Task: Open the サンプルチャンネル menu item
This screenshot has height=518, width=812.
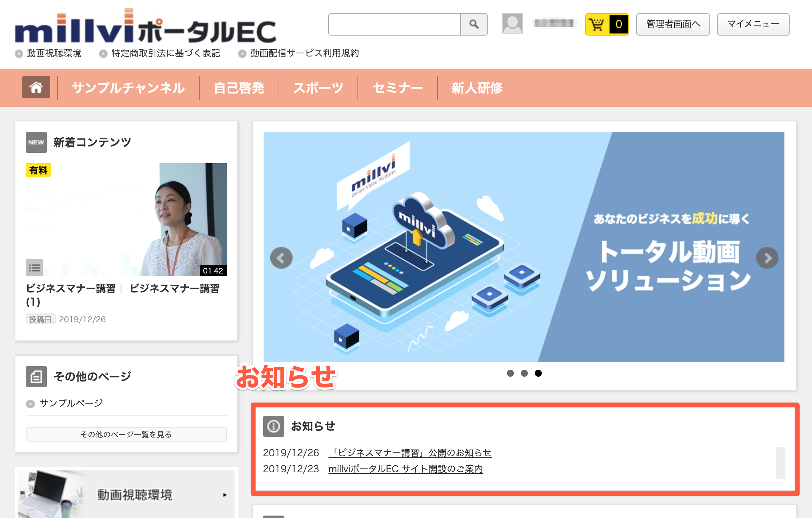Action: (x=128, y=88)
